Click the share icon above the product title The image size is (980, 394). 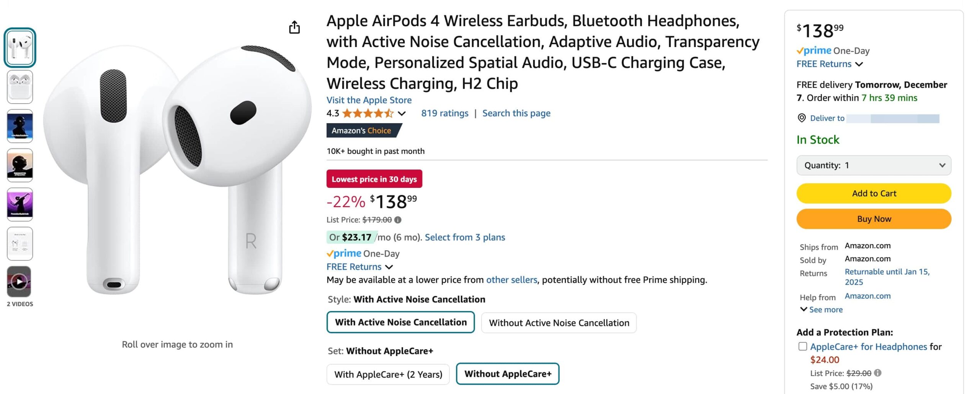point(294,27)
